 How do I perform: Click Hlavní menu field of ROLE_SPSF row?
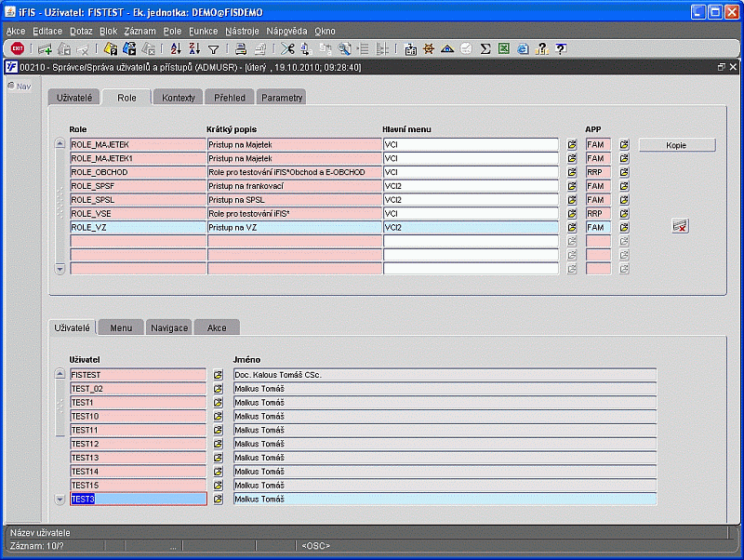(471, 185)
